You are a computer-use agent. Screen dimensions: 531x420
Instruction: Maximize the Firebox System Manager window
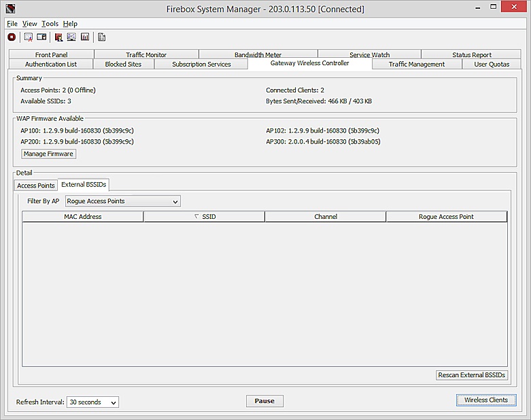[x=494, y=7]
